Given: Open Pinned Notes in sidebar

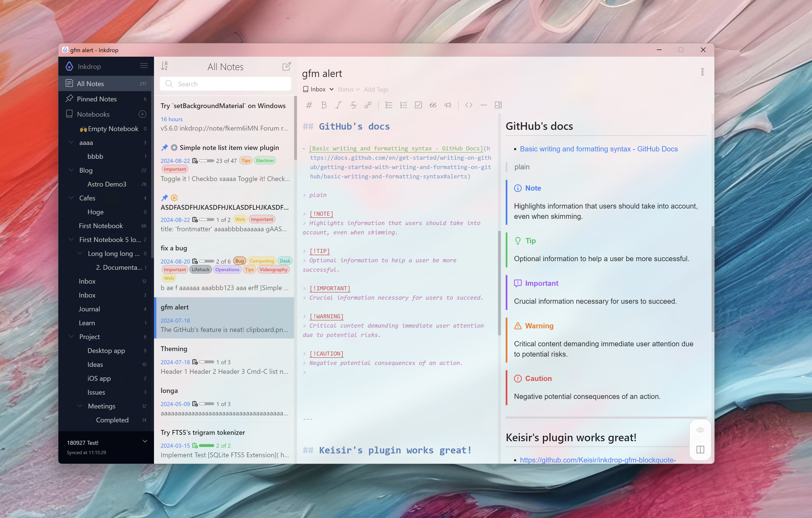Looking at the screenshot, I should coord(97,99).
